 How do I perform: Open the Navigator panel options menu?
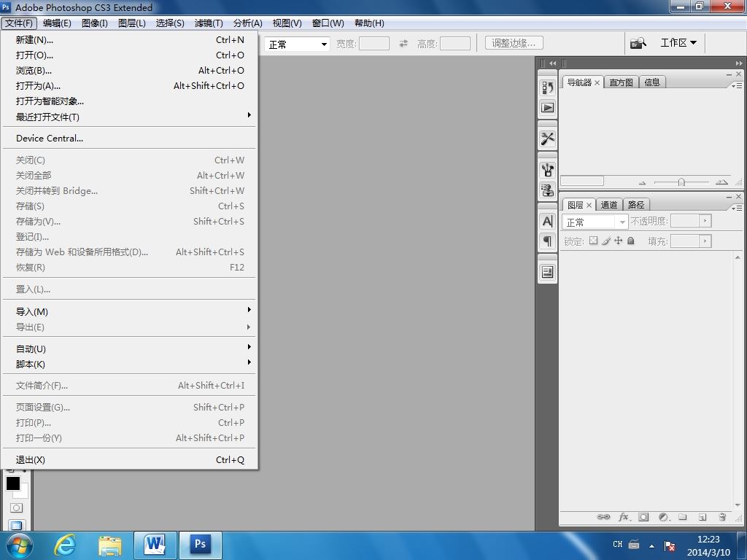click(737, 86)
